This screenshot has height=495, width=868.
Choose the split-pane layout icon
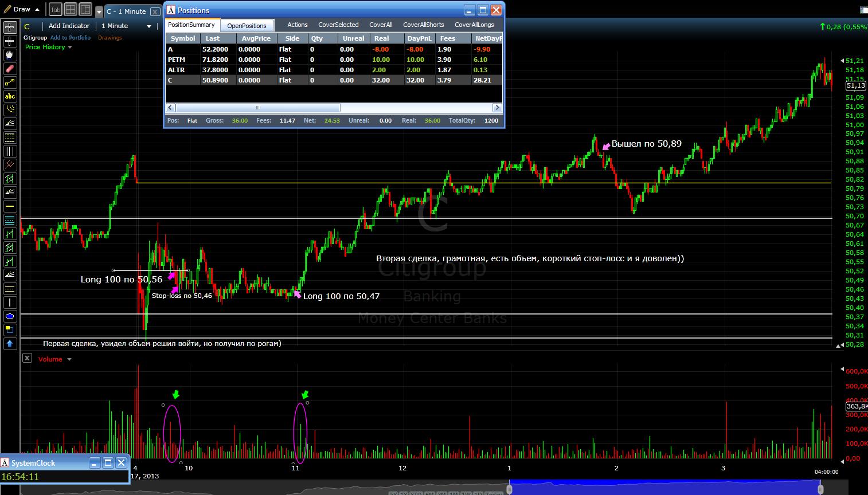point(85,9)
